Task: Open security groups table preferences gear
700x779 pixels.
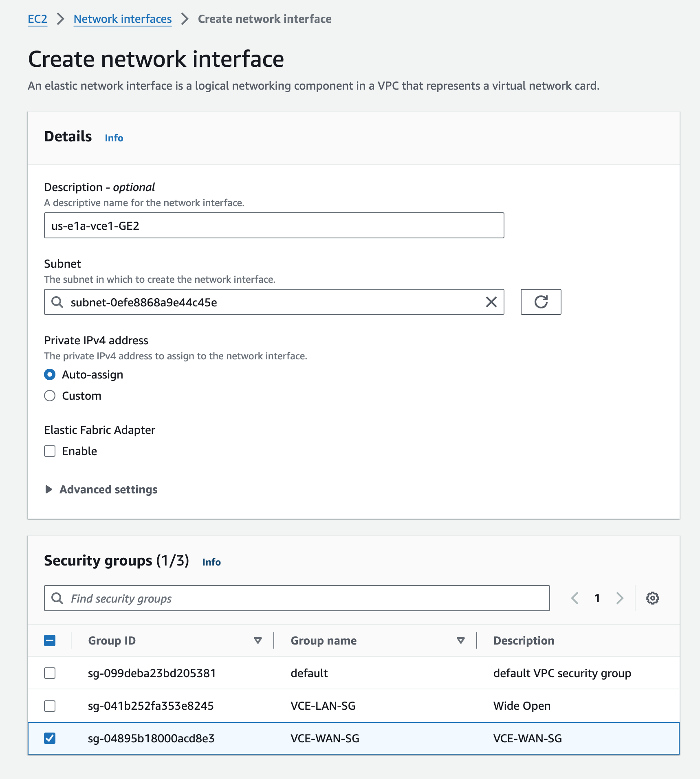Action: 652,598
